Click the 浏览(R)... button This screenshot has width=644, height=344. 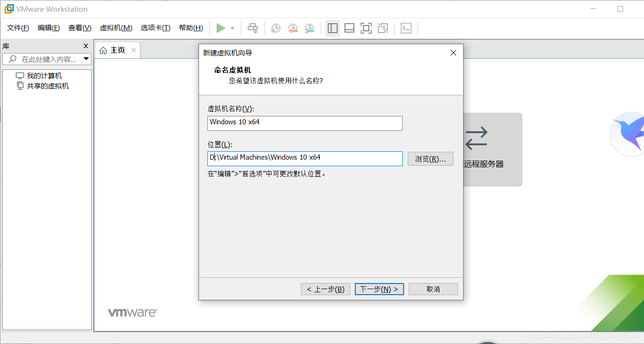431,159
